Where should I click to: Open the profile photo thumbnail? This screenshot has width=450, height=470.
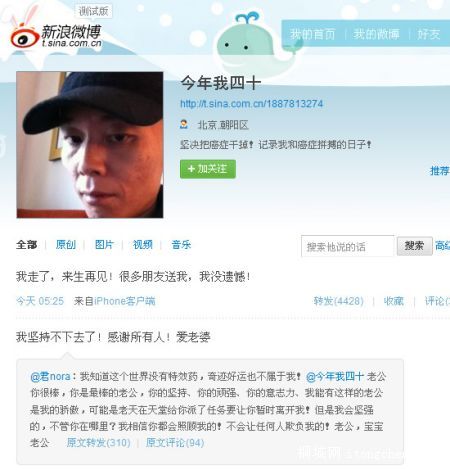[90, 145]
